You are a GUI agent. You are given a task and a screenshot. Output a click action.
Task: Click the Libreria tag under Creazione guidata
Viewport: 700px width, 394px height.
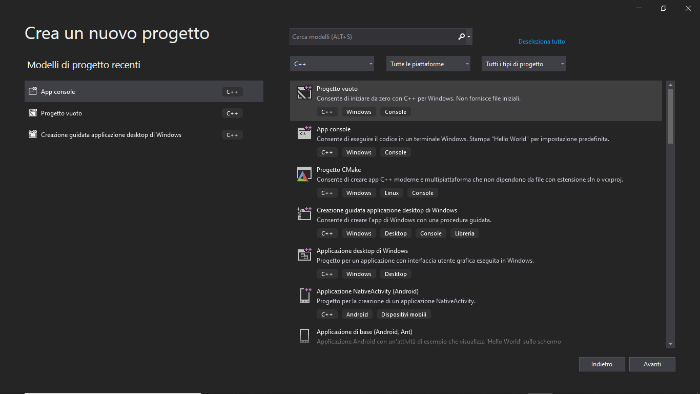(x=464, y=233)
